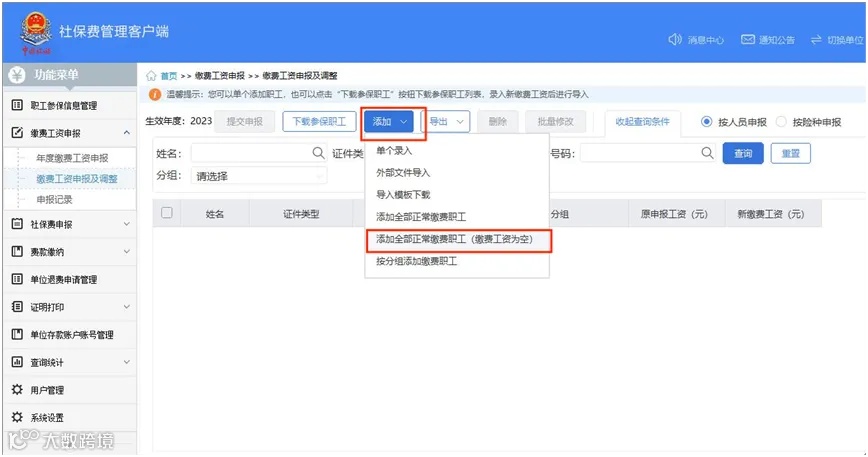The height and width of the screenshot is (457, 868).
Task: Click the 查询 button
Action: click(743, 153)
